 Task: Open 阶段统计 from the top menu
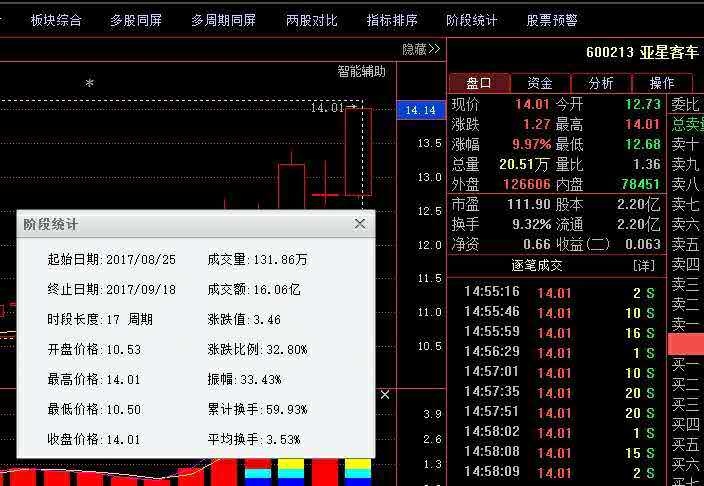[x=471, y=20]
